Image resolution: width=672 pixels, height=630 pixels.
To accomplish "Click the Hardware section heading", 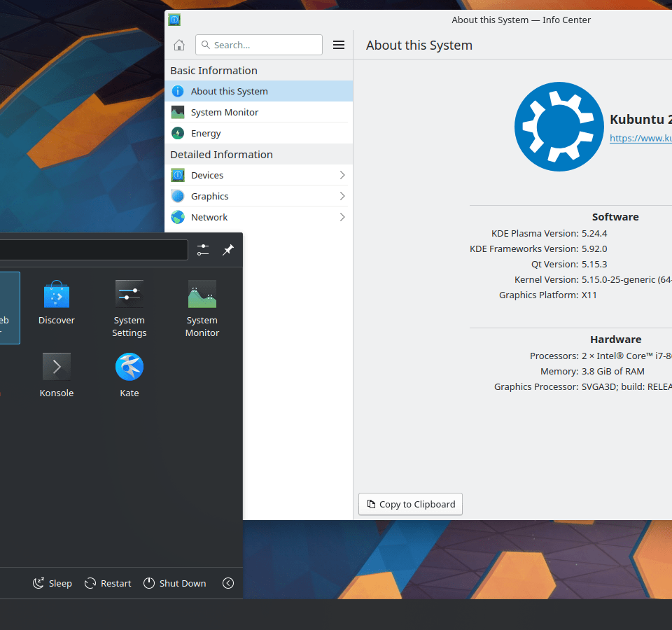I will 616,339.
